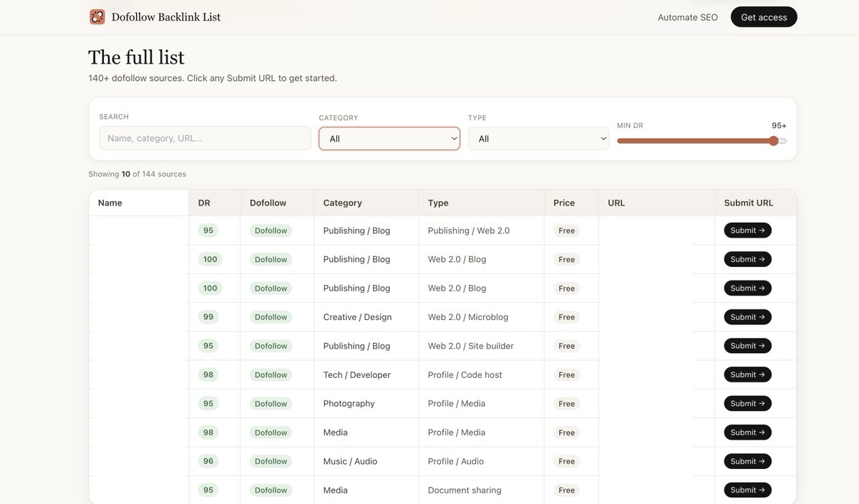This screenshot has width=859, height=504.
Task: Click the Free badge in Creative / Design row
Action: (x=567, y=317)
